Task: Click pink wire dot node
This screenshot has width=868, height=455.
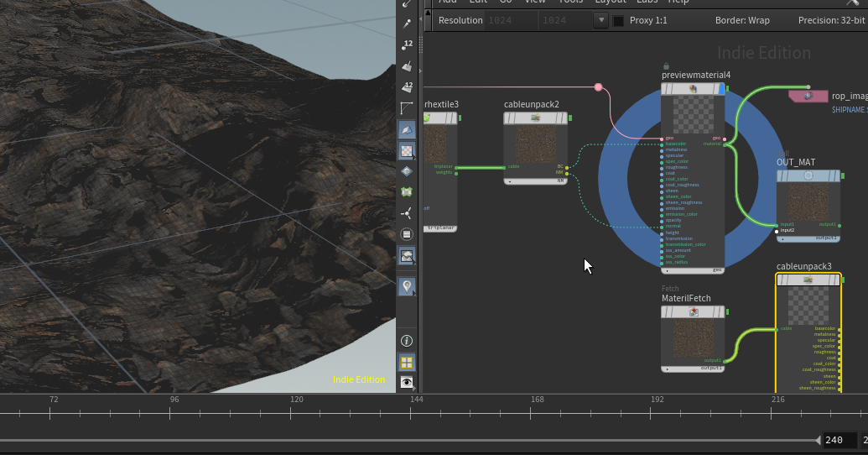Action: [599, 87]
